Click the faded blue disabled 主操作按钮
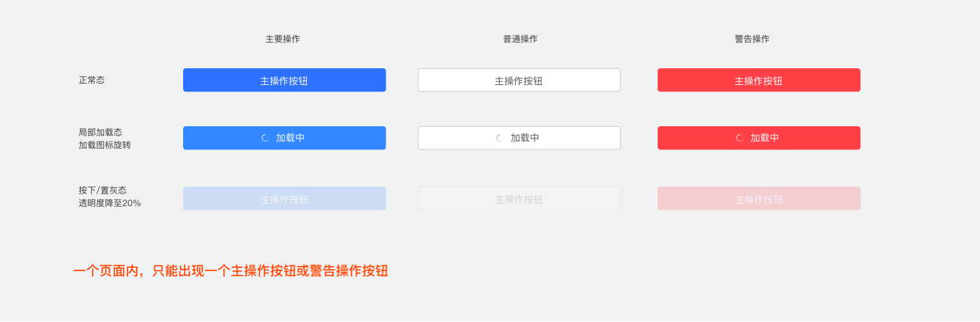The height and width of the screenshot is (322, 980). pyautogui.click(x=284, y=199)
